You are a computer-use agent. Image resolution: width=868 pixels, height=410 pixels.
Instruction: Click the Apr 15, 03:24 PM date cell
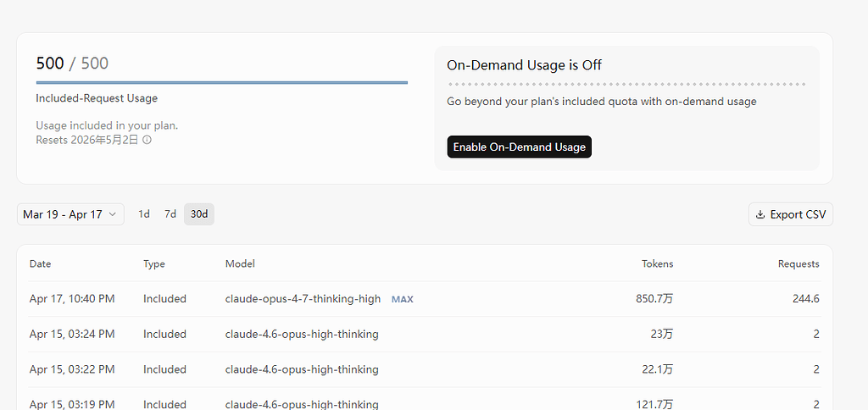tap(72, 335)
